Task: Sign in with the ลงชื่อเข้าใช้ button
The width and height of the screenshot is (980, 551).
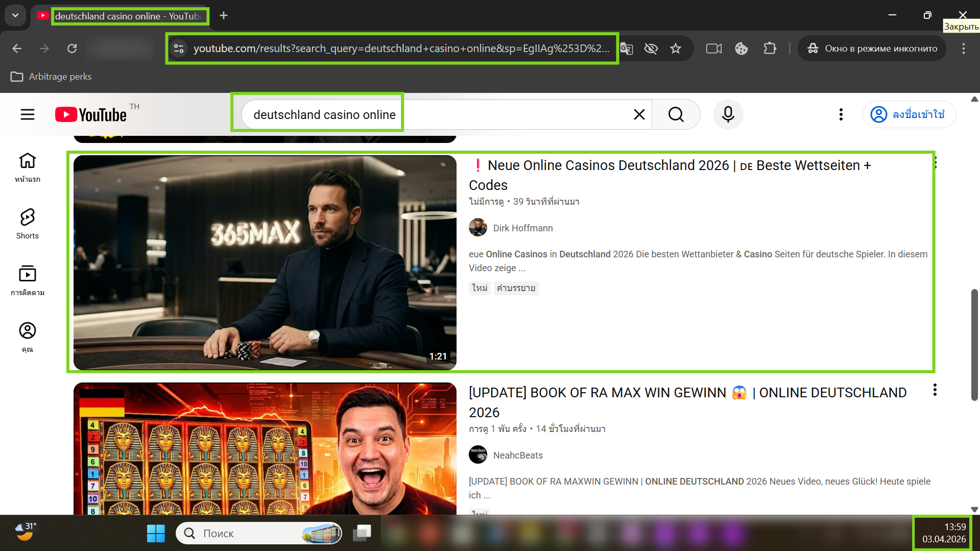Action: 909,114
